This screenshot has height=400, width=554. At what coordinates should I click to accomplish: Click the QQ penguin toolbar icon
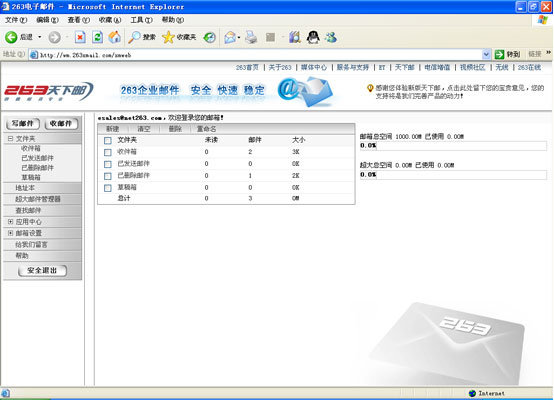point(313,37)
